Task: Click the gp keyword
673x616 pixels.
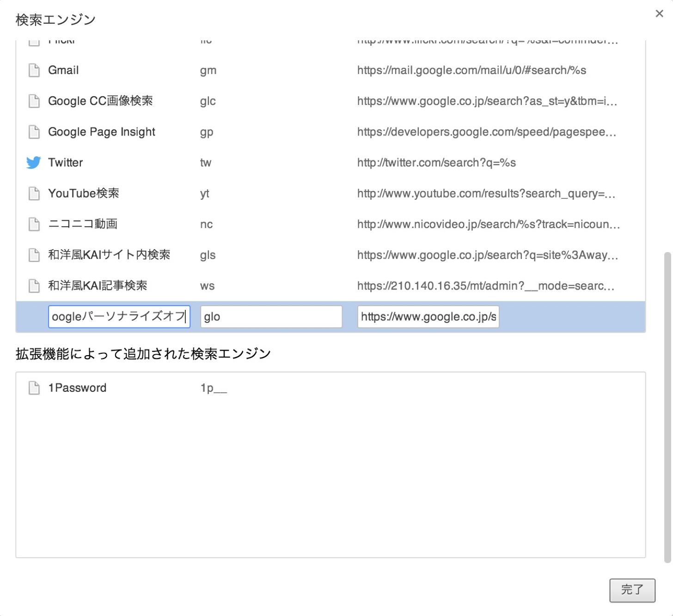Action: tap(207, 133)
